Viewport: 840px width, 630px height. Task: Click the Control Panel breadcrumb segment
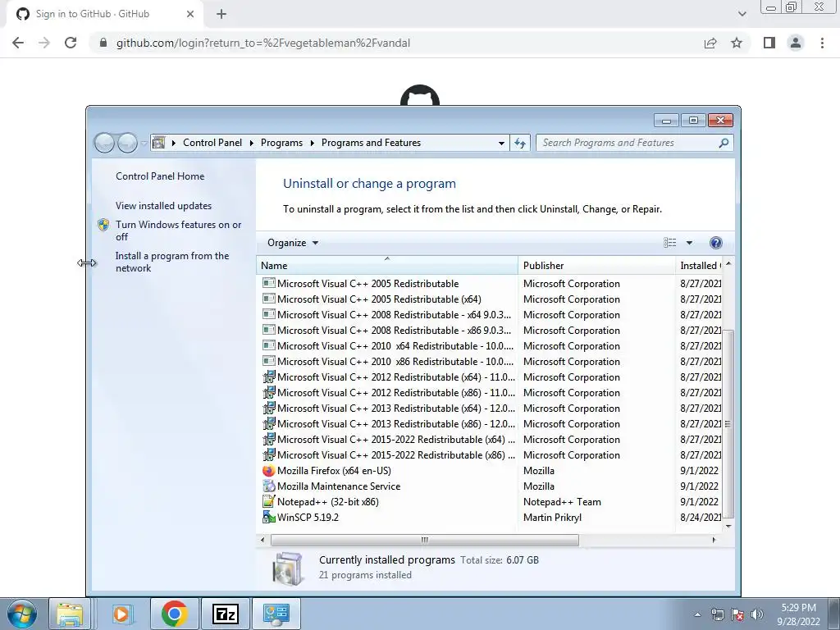[x=212, y=143]
